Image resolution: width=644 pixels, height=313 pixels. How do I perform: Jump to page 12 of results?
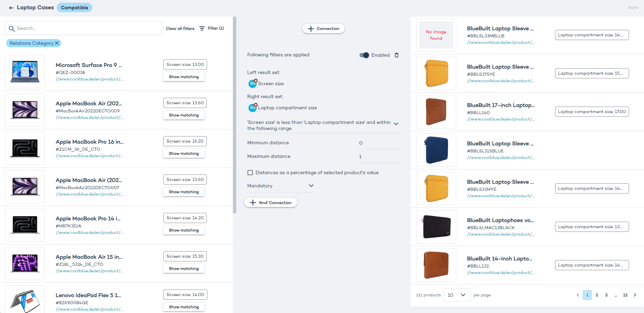point(625,295)
